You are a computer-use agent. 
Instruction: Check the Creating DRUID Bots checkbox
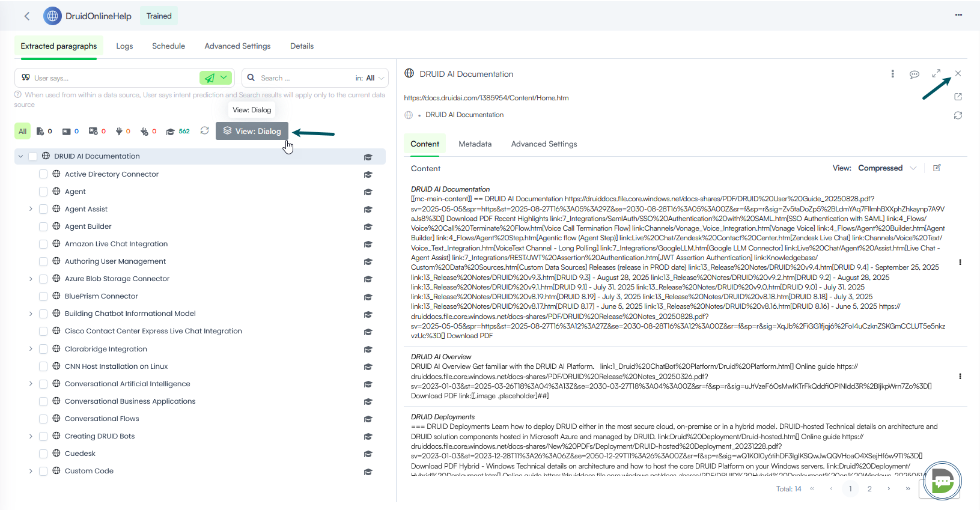point(43,436)
